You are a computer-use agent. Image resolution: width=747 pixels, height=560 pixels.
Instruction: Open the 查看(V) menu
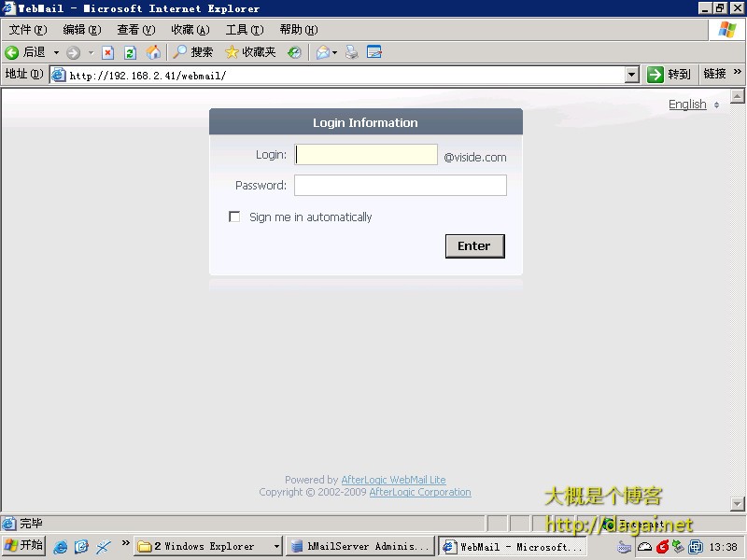pos(136,30)
